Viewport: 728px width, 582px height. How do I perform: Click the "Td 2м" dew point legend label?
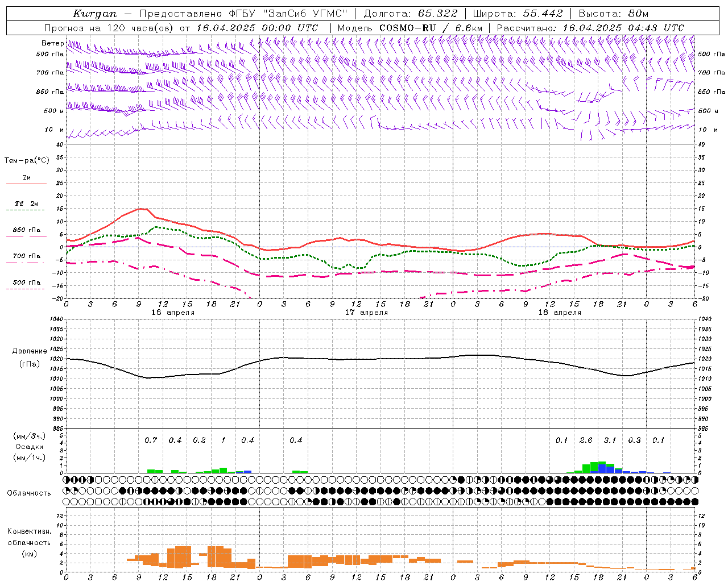tap(27, 203)
